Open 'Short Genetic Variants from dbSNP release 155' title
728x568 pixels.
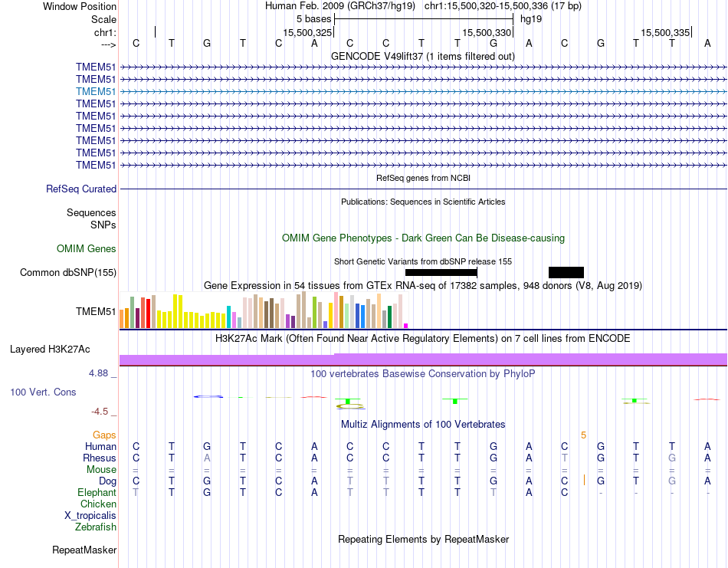423,261
